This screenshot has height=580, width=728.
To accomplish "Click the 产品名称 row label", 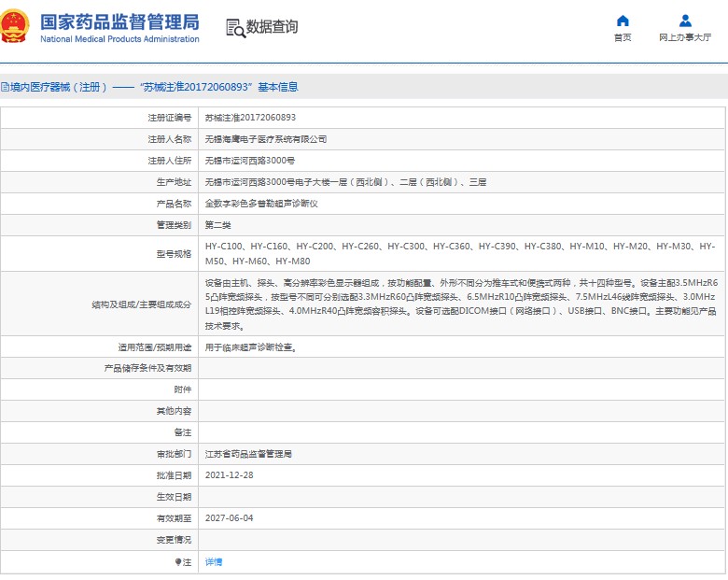I will pyautogui.click(x=174, y=203).
